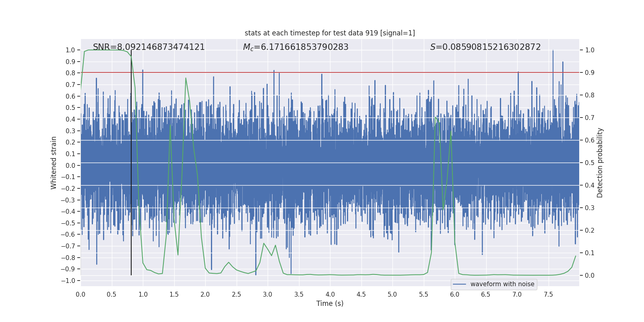Viewport: 644px width, 322px height.
Task: Click the left y-axis tick label −0.7
Action: tap(68, 246)
